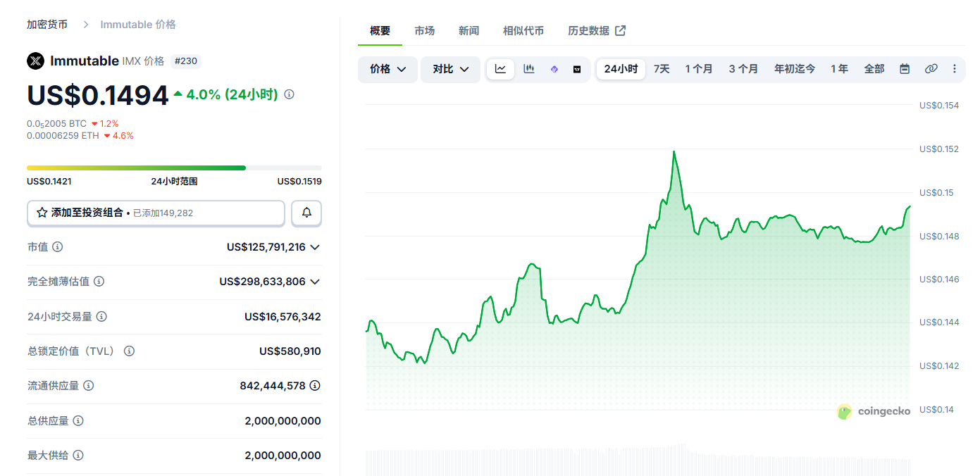Select the 1年 time range
Image resolution: width=980 pixels, height=476 pixels.
[839, 69]
